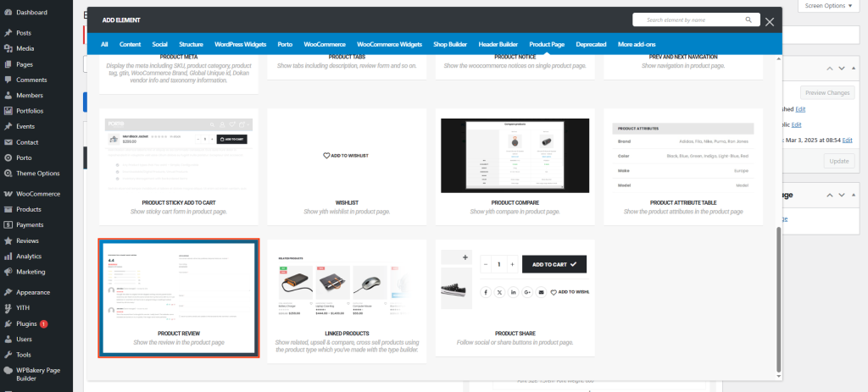Viewport: 868px width, 392px height.
Task: Click the Update button
Action: point(838,161)
